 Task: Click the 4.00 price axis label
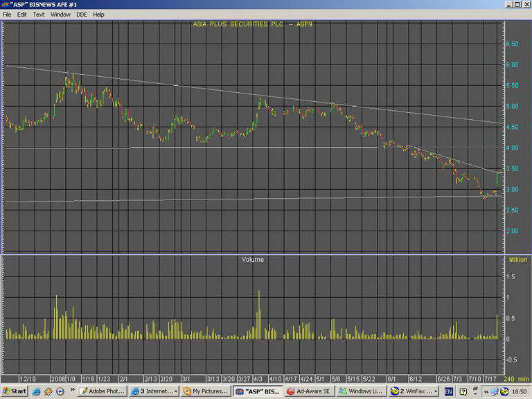513,148
